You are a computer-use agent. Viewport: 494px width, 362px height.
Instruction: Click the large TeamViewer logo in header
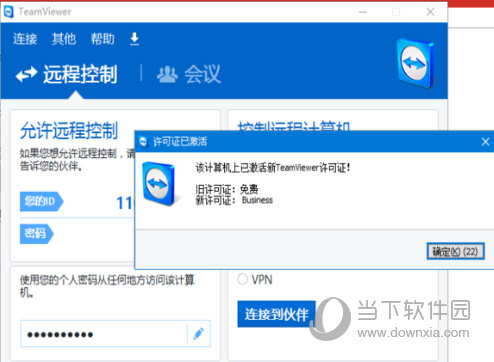coord(416,63)
